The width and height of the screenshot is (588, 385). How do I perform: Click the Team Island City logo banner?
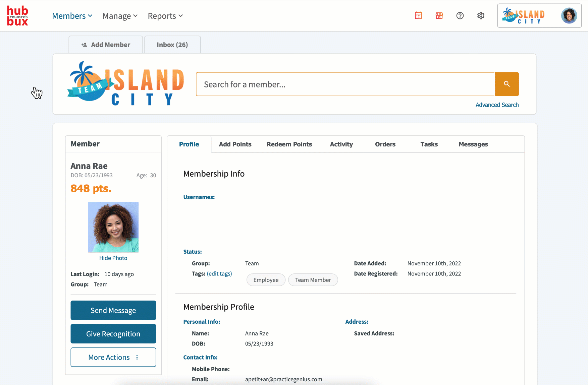click(126, 84)
